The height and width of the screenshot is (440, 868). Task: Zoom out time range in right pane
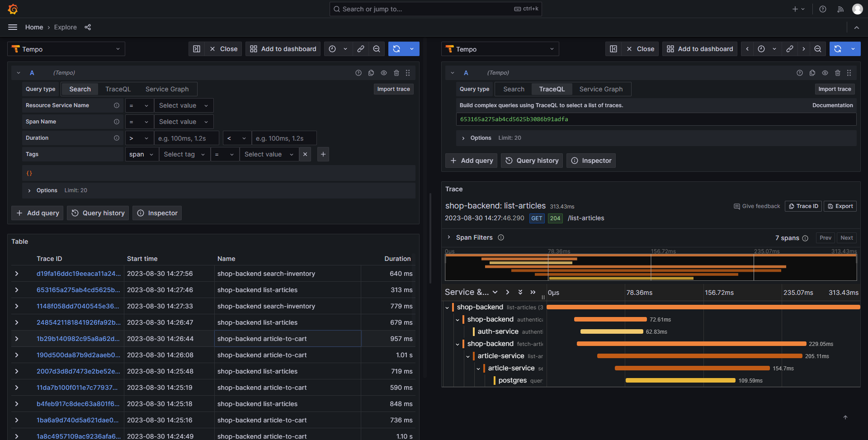[x=818, y=49]
